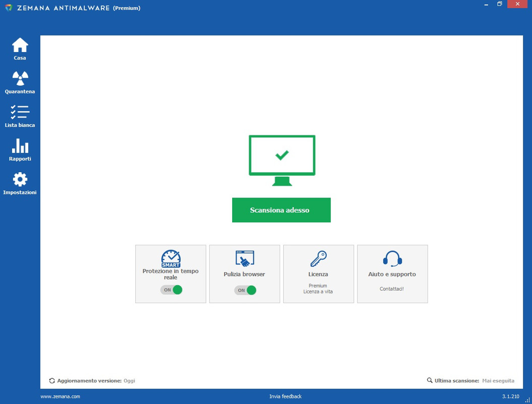Click the Protezione in tempo reale title
Screen dimensions: 532x404
[170, 274]
